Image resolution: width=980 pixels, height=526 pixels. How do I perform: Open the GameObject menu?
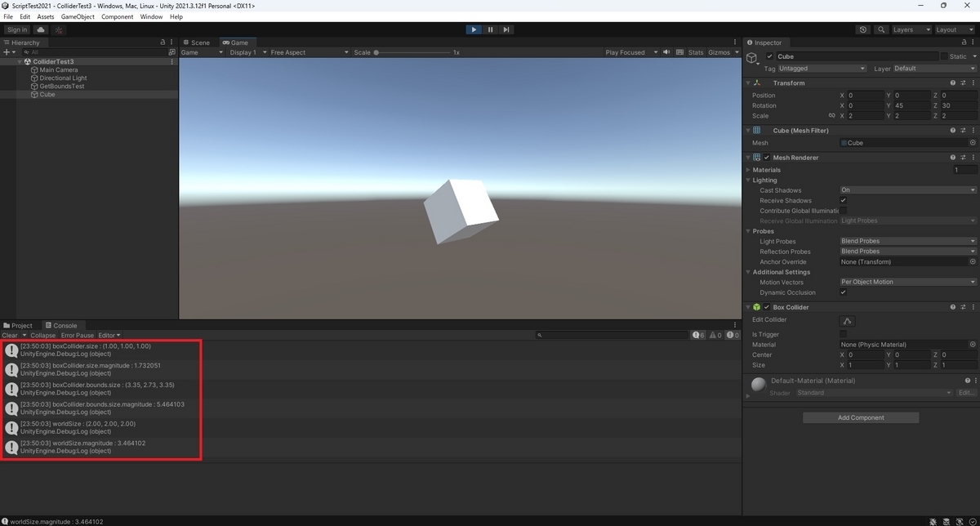click(x=78, y=16)
